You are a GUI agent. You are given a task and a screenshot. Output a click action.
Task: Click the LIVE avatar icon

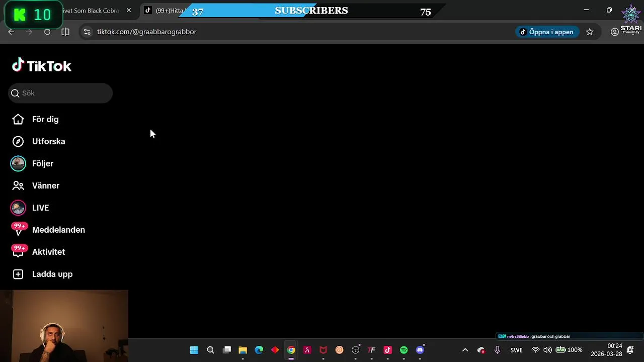[x=18, y=208]
